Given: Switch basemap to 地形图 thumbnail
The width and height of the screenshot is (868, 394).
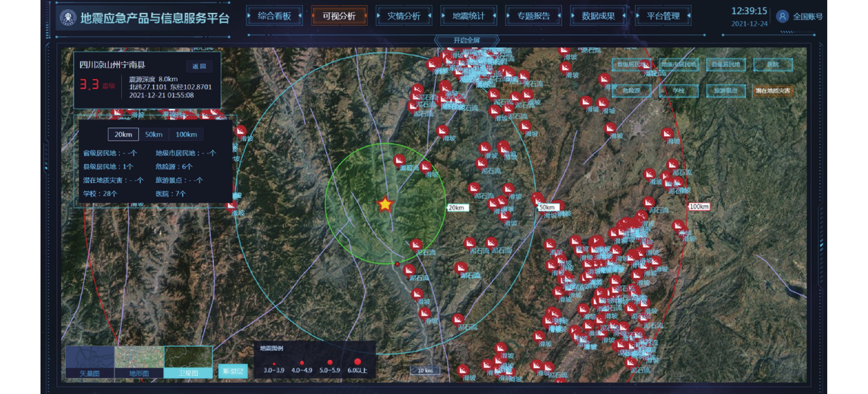Looking at the screenshot, I should coord(139,362).
